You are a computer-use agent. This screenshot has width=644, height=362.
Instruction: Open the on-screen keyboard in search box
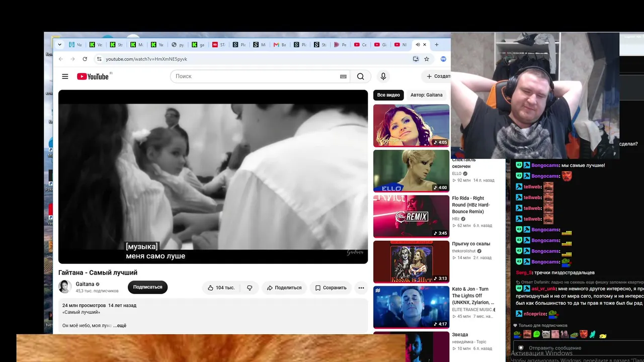coord(343,76)
